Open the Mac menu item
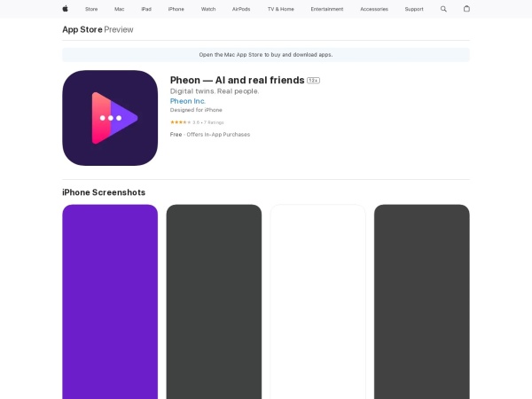 [119, 9]
